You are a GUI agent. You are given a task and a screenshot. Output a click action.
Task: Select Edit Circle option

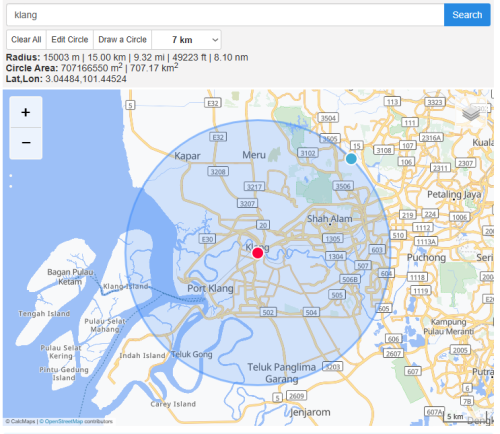[x=70, y=40]
